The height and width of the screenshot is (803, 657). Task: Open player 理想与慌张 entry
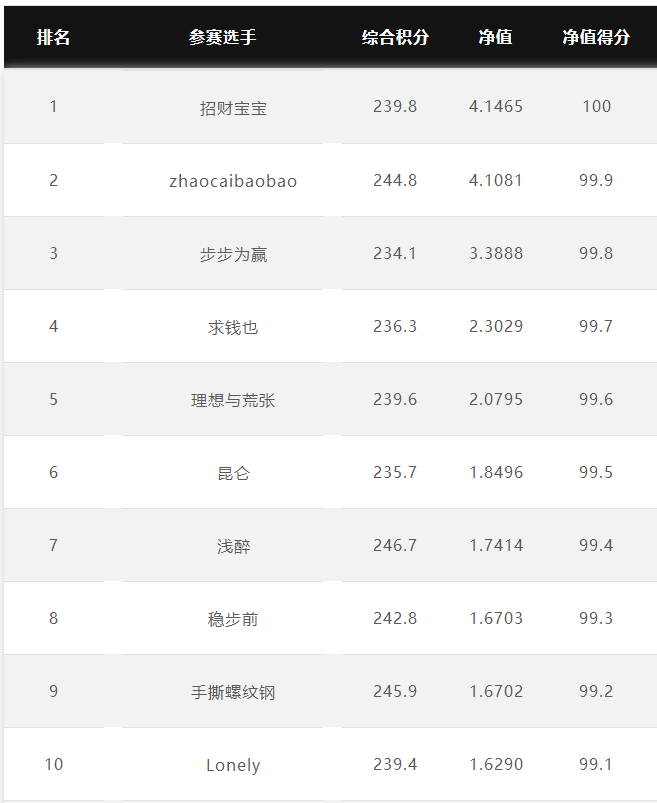click(233, 400)
